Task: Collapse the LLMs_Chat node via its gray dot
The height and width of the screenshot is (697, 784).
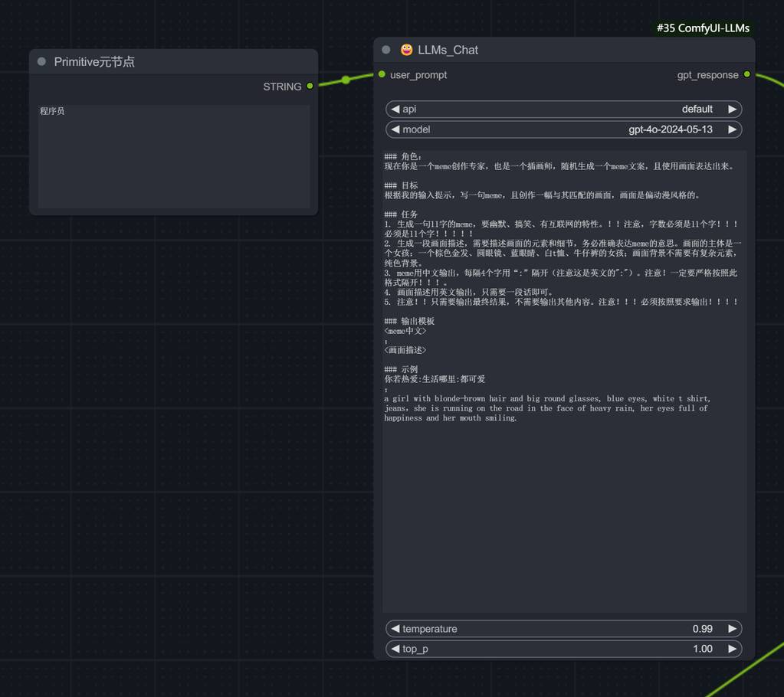Action: pos(386,50)
